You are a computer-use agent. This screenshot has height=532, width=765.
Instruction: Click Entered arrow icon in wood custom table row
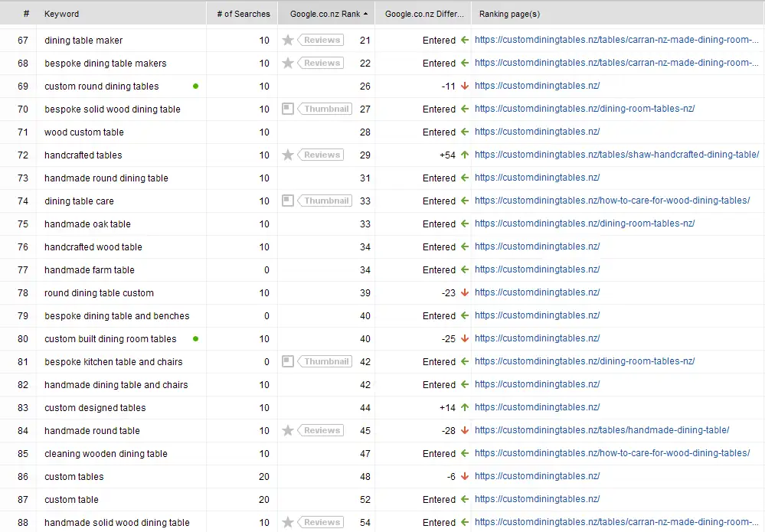click(x=465, y=132)
